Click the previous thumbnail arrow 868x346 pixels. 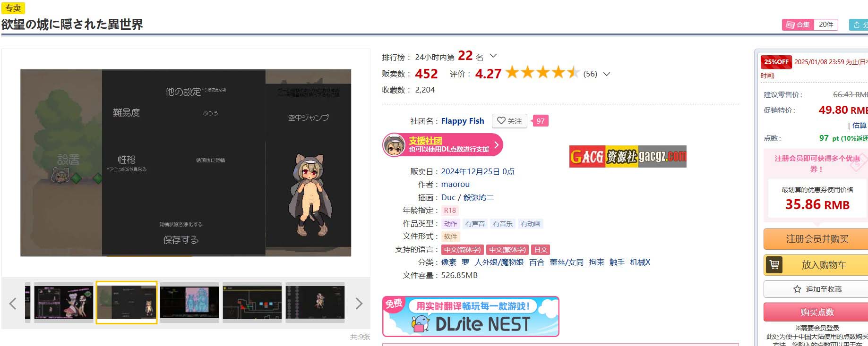[x=13, y=304]
